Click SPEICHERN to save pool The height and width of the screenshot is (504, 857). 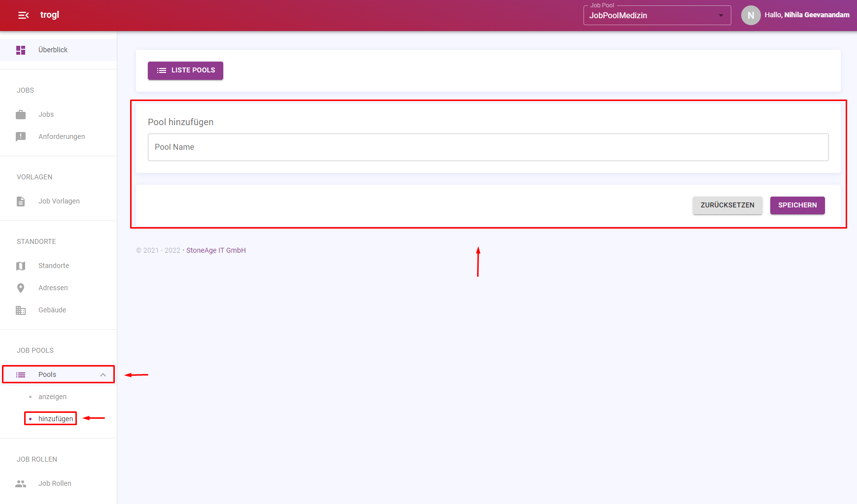point(797,205)
